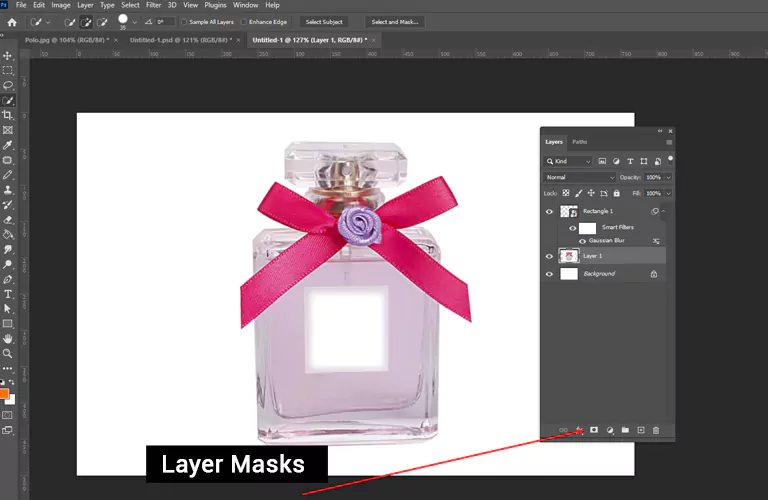This screenshot has width=768, height=500.
Task: Open the Layers panel hamburger menu
Action: 669,143
